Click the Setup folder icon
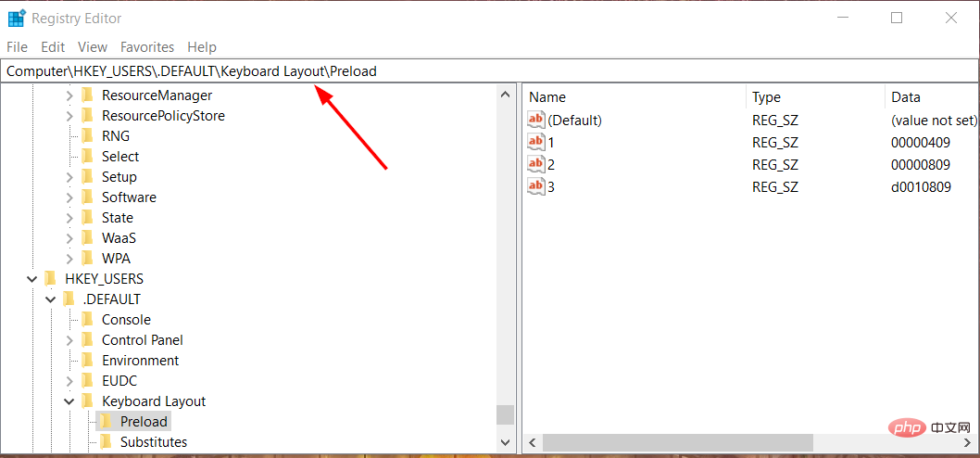The image size is (980, 458). pyautogui.click(x=88, y=177)
